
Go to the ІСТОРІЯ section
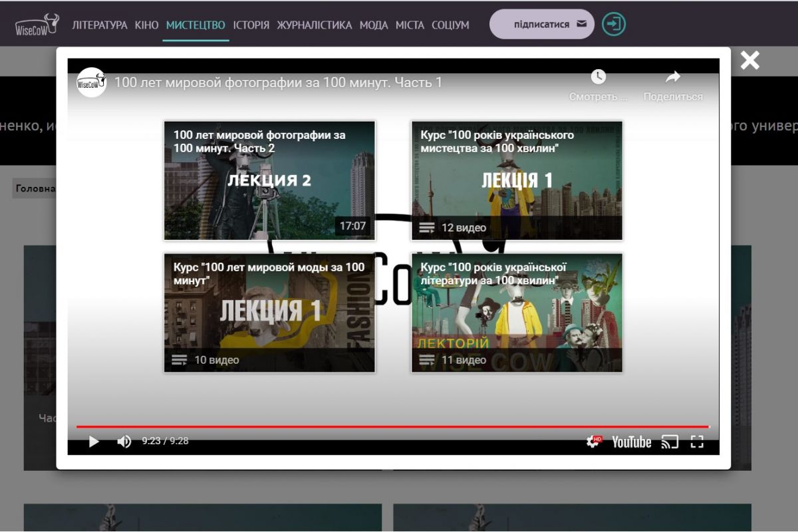(251, 25)
